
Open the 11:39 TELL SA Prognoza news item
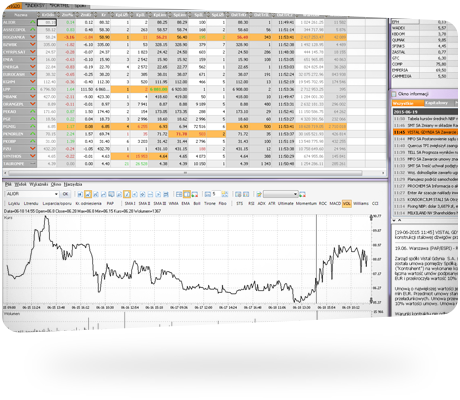pyautogui.click(x=425, y=152)
